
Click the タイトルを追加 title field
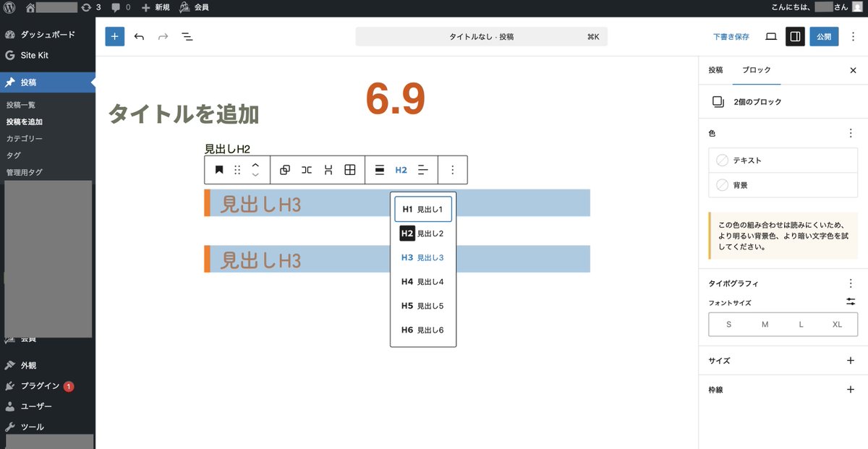184,114
